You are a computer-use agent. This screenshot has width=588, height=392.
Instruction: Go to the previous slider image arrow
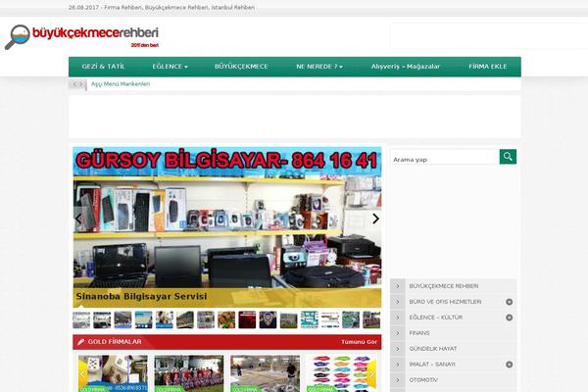click(x=78, y=219)
